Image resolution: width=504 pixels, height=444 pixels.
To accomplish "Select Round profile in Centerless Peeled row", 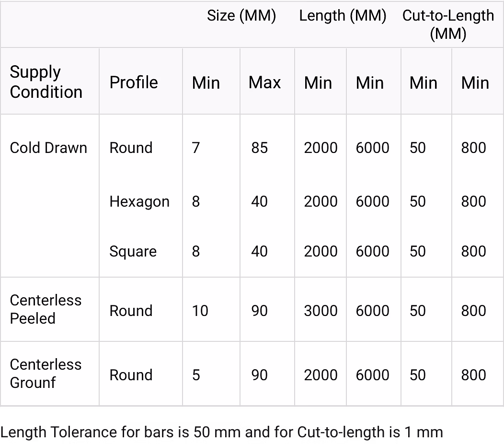I will pyautogui.click(x=131, y=311).
